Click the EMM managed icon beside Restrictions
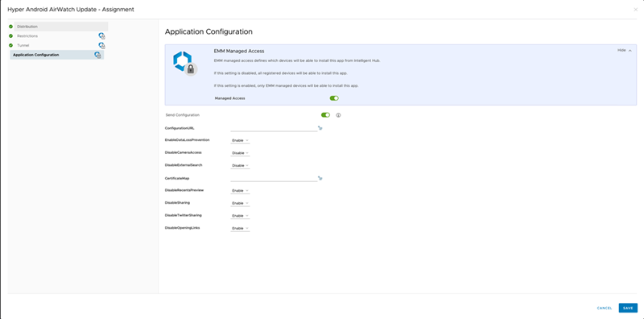644x319 pixels. tap(102, 36)
